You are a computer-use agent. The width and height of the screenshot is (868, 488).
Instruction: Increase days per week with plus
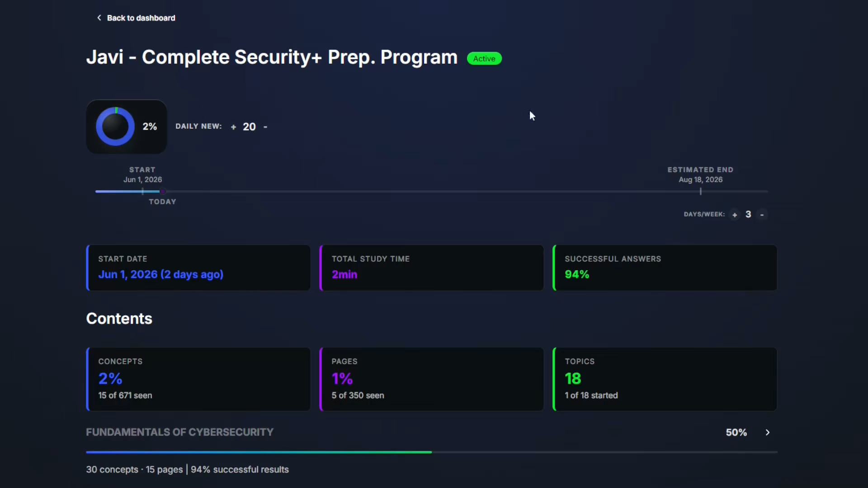coord(735,215)
